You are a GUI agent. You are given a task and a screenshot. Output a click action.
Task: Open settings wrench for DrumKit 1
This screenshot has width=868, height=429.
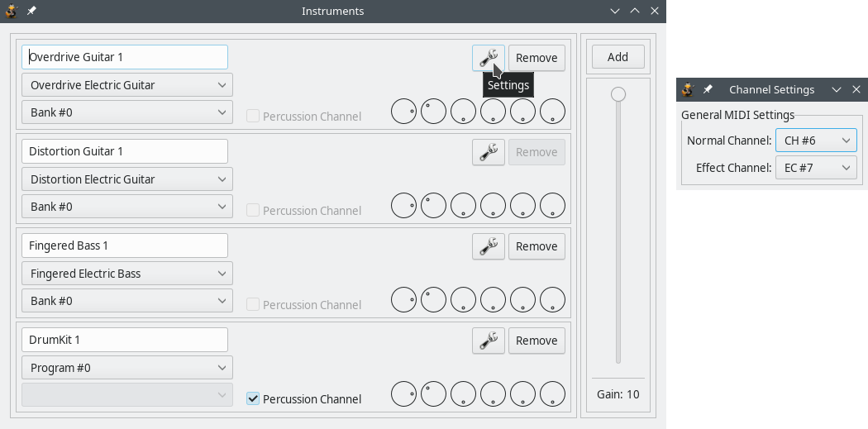pyautogui.click(x=488, y=341)
